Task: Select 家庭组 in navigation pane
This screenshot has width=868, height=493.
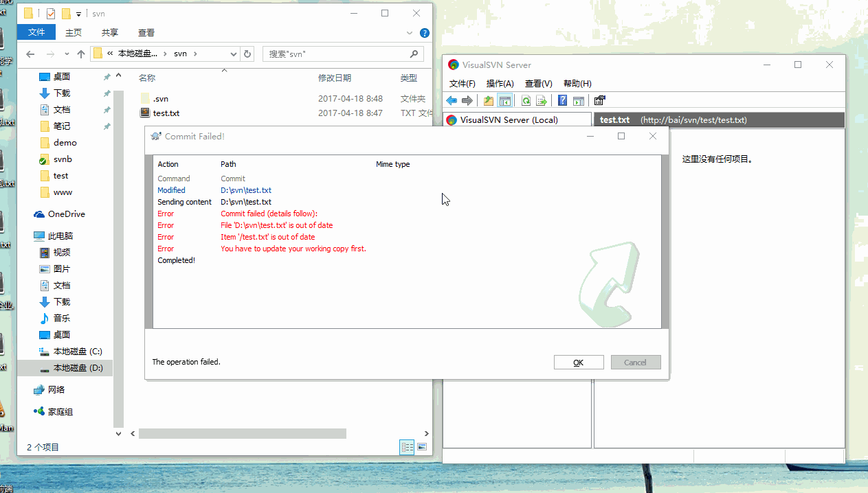Action: (x=60, y=412)
